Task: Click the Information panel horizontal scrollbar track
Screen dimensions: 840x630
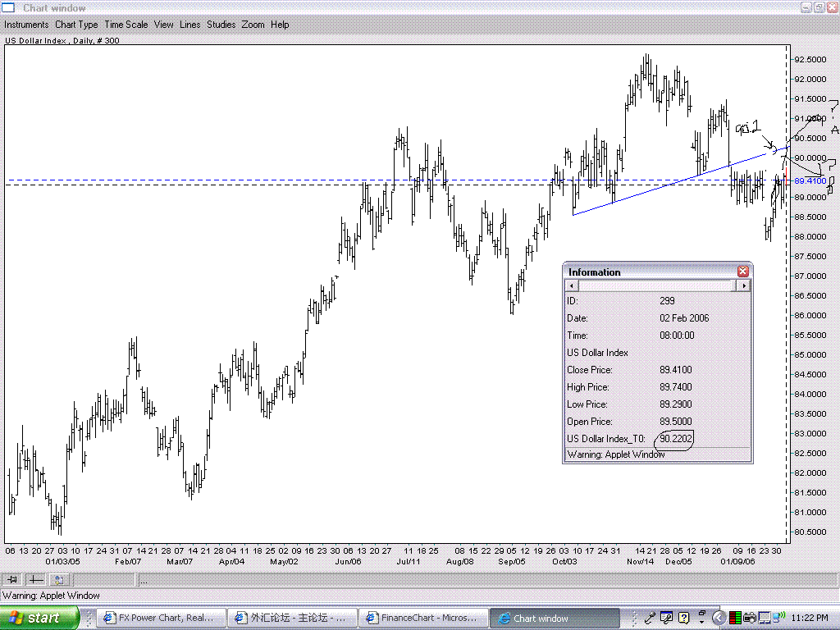Action: coord(657,286)
